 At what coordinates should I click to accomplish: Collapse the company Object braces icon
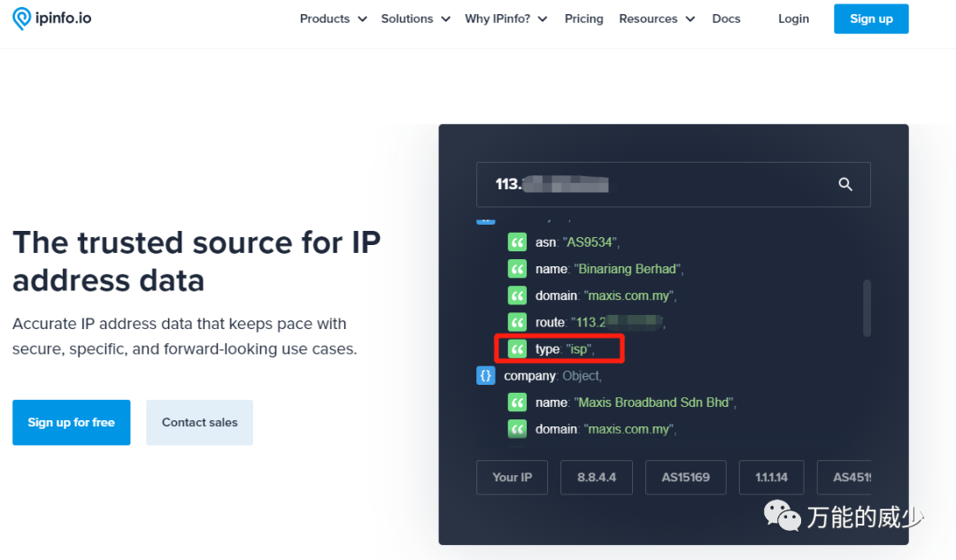pyautogui.click(x=485, y=376)
